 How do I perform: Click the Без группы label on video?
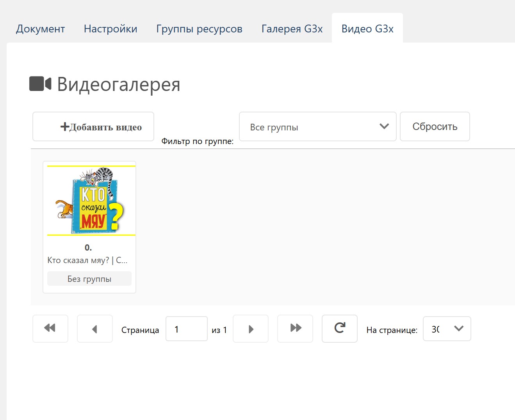point(89,279)
